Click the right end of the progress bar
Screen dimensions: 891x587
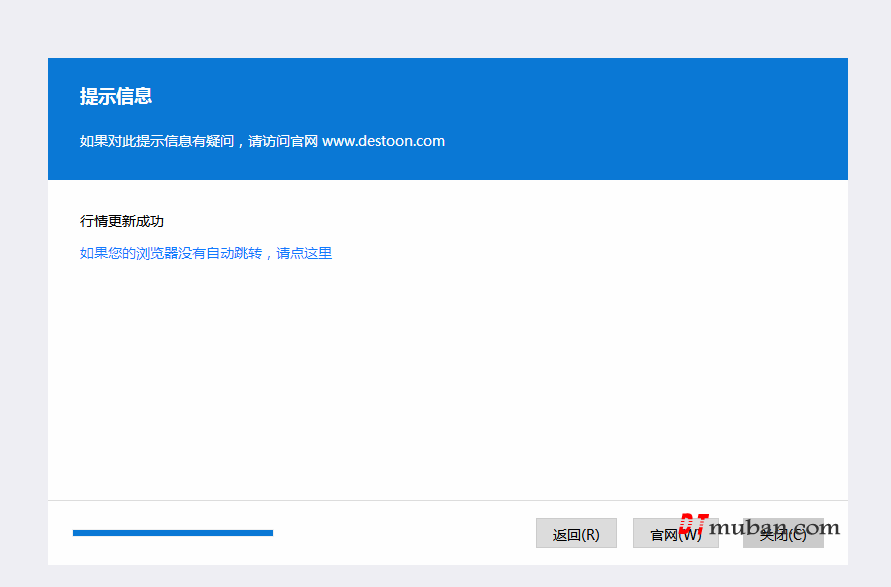269,533
